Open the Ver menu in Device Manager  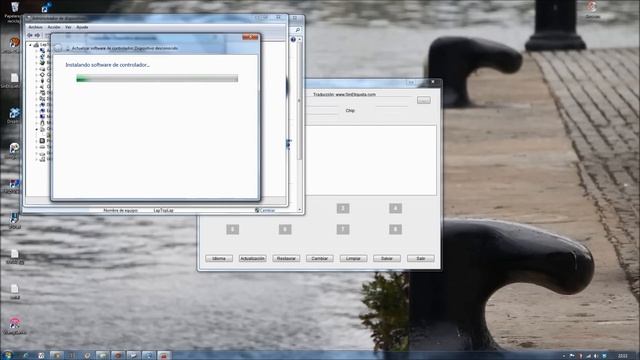(68, 27)
